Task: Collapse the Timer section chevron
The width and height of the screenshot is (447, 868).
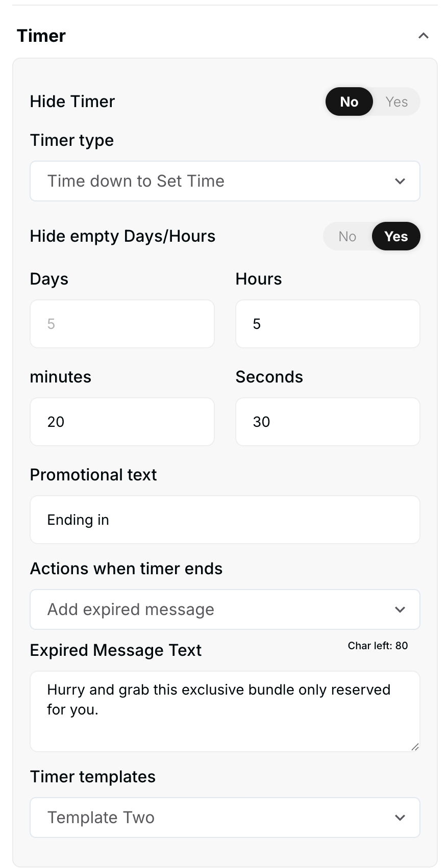Action: point(423,36)
